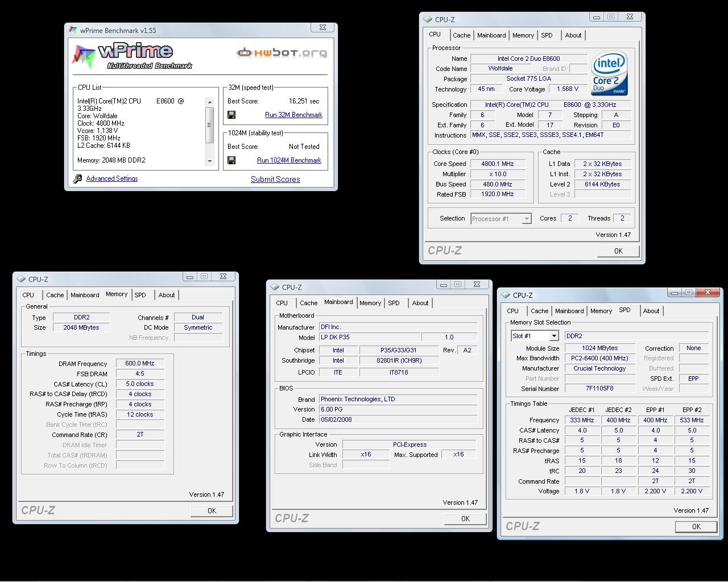The image size is (728, 582).
Task: Click the EPP #2 voltage 2.200 V cell
Action: click(x=692, y=491)
